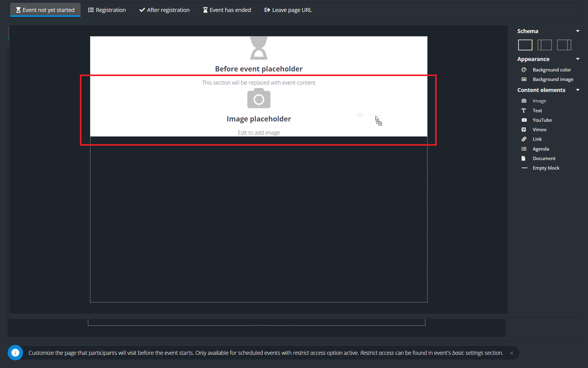
Task: Open the Event has ended tab
Action: 227,10
